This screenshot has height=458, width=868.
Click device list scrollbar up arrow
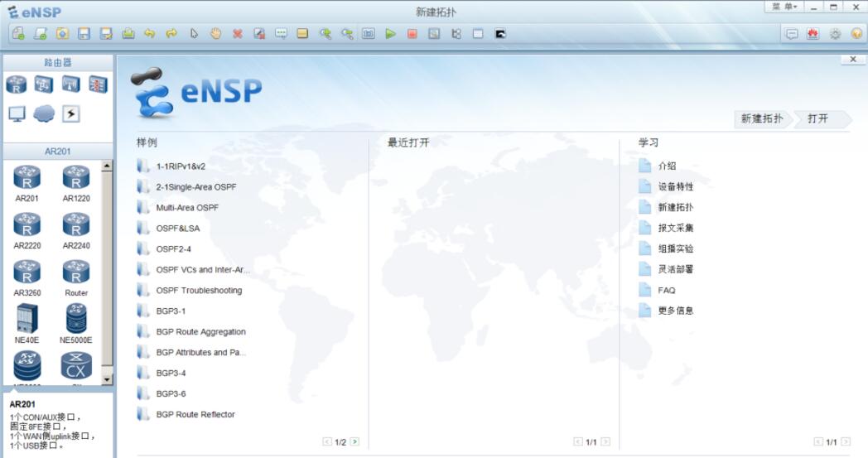coord(107,166)
